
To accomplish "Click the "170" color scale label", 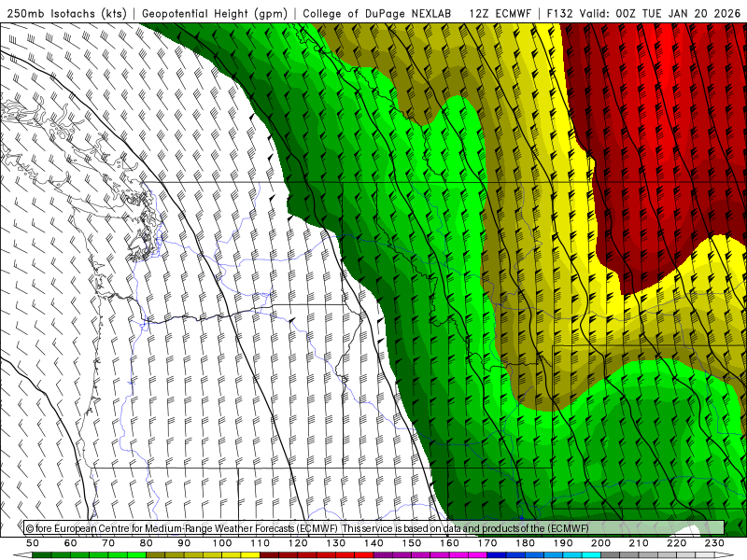I will pos(487,543).
